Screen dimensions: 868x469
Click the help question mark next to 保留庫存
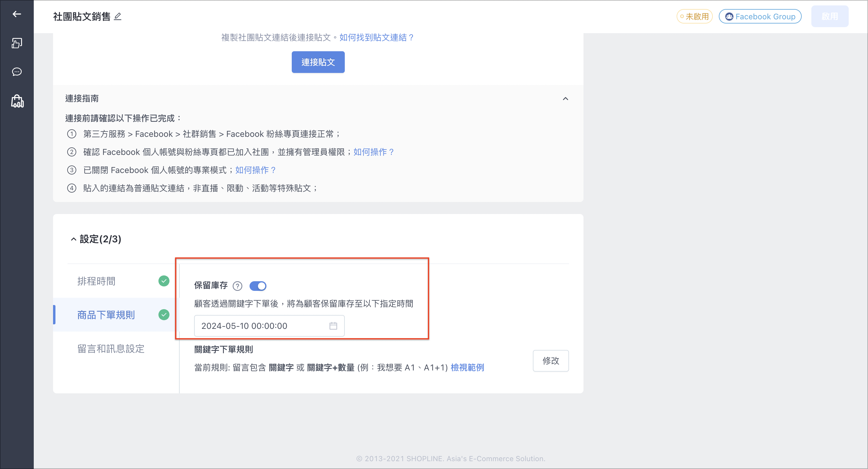(237, 286)
